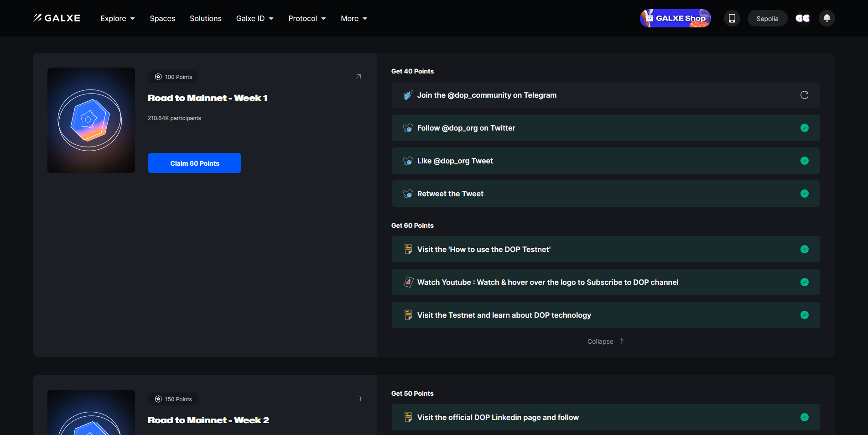Open Week 2 quest external arrow
Image resolution: width=868 pixels, height=435 pixels.
pyautogui.click(x=359, y=399)
